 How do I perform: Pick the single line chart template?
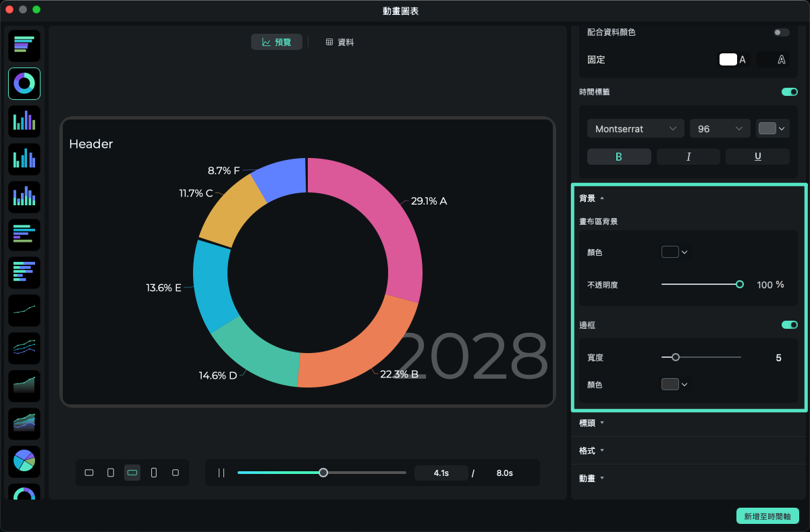coord(24,310)
